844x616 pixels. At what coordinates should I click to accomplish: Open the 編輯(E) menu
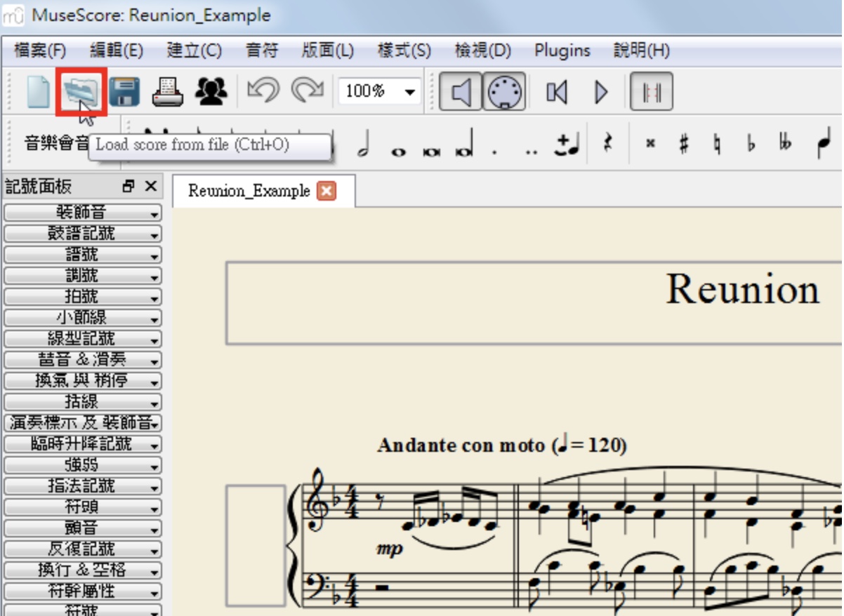click(117, 51)
